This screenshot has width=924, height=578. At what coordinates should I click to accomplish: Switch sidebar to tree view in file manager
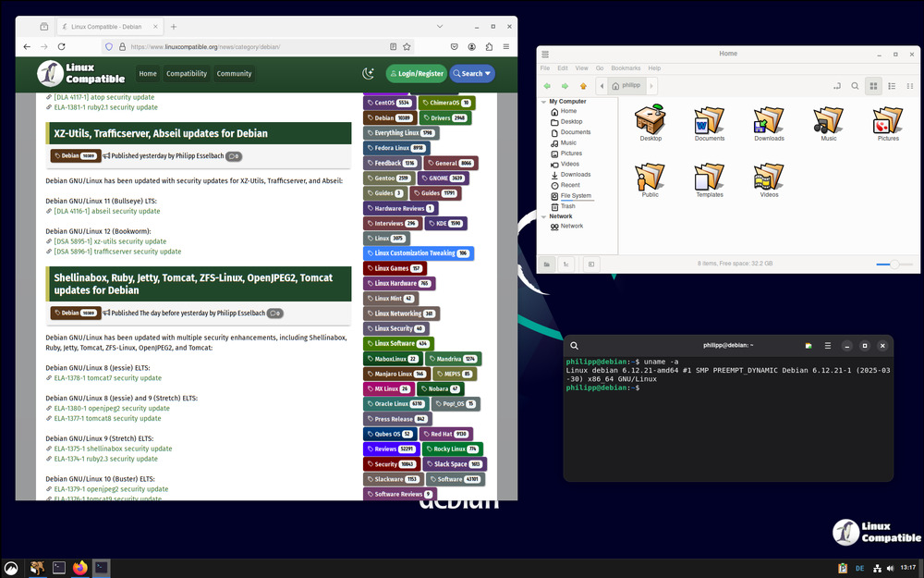point(566,264)
